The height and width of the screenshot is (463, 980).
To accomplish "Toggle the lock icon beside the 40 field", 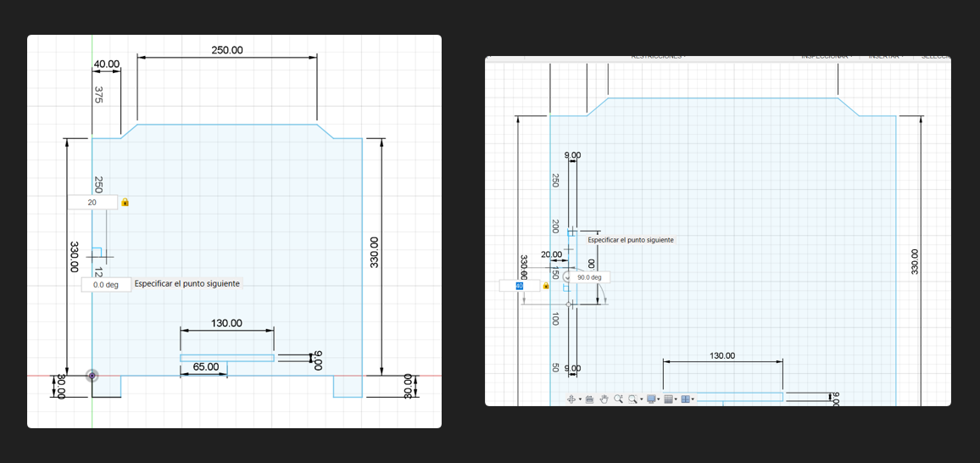I will click(x=546, y=286).
